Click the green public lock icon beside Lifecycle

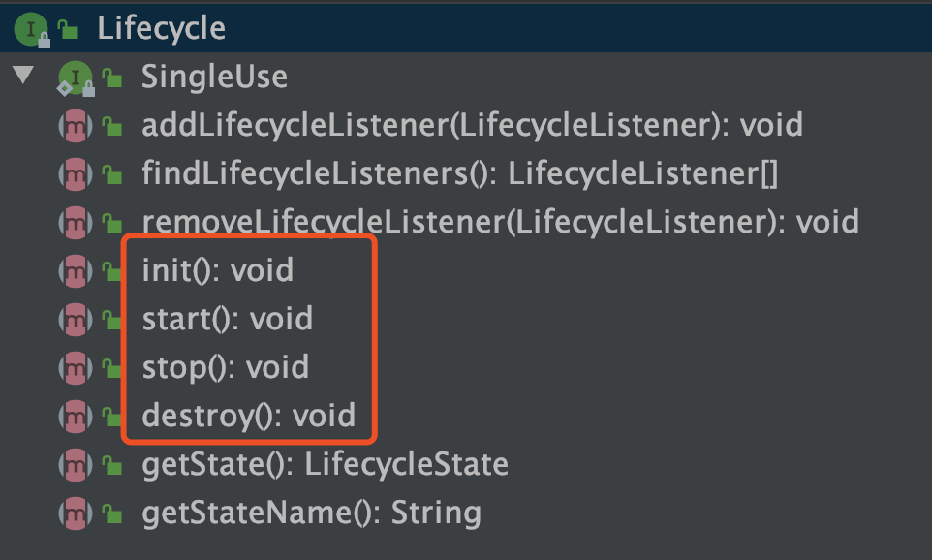click(x=68, y=28)
